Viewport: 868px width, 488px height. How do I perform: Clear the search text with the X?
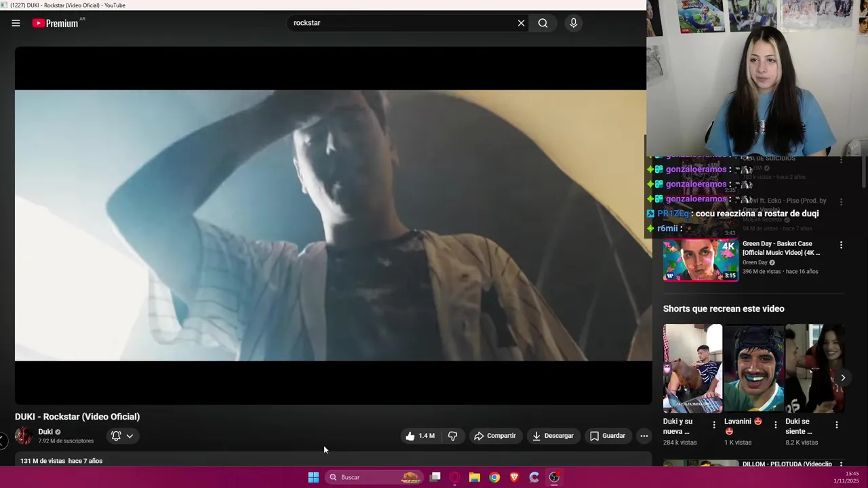click(521, 23)
